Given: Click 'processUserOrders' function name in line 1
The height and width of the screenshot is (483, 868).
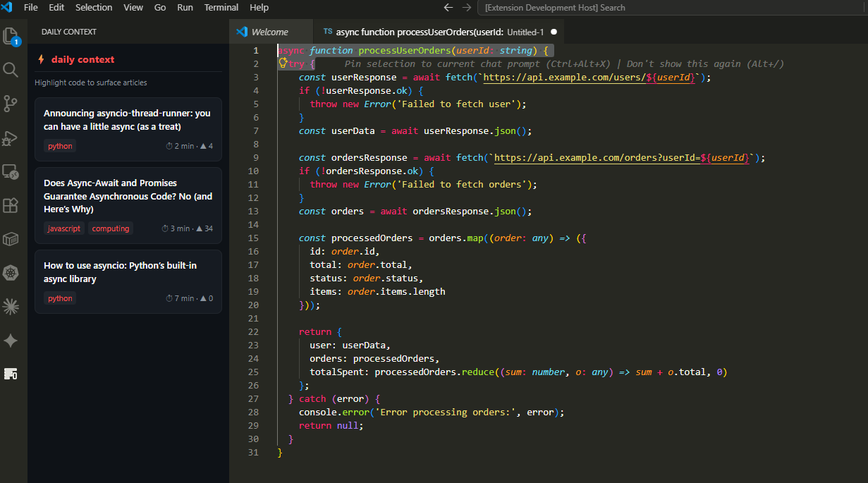Looking at the screenshot, I should tap(405, 51).
